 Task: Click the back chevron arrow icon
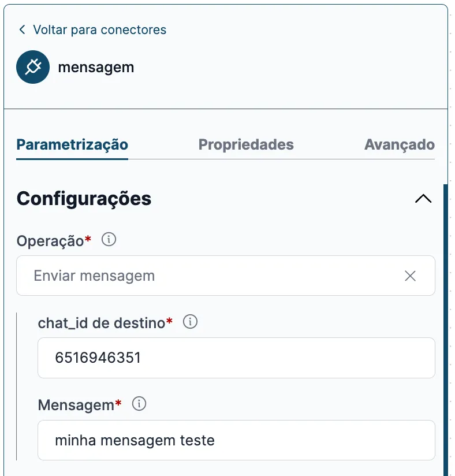tap(22, 30)
